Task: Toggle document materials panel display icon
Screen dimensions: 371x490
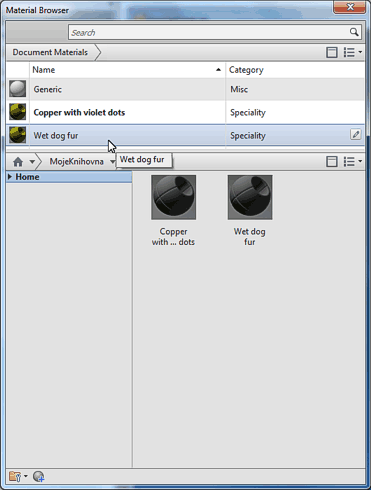Action: [x=332, y=52]
